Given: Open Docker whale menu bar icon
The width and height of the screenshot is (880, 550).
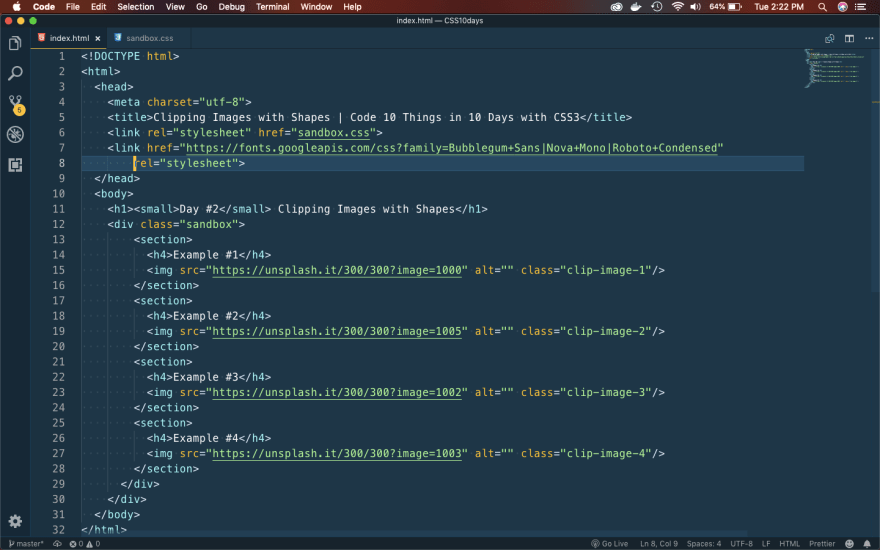Looking at the screenshot, I should (x=636, y=7).
